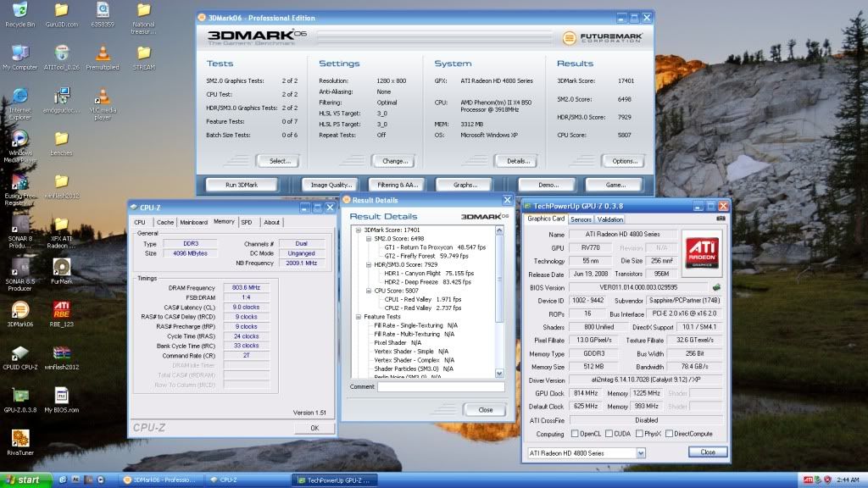Click the Game... button in 3DMark06
The height and width of the screenshot is (488, 868).
pos(615,185)
